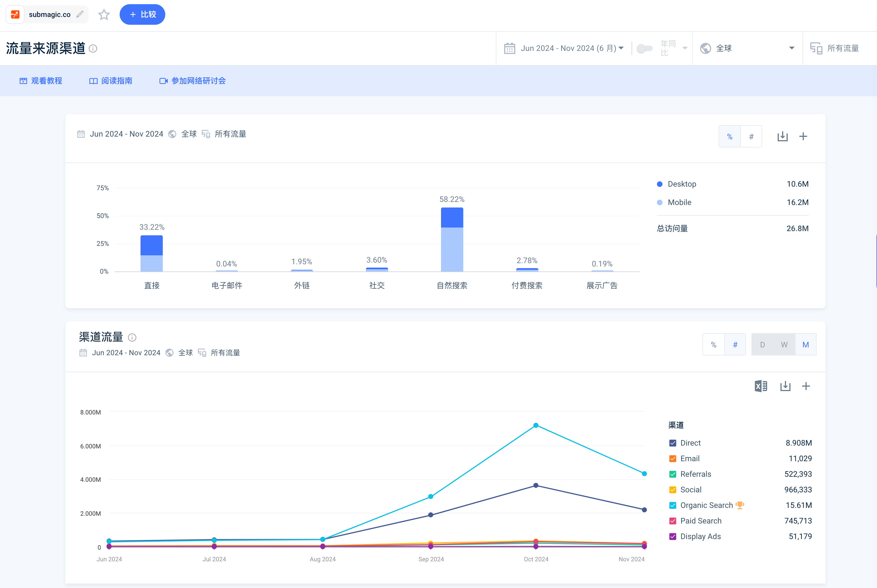Click Direct line point at Sep 2024
Screen dimensions: 877x588
[x=431, y=515]
